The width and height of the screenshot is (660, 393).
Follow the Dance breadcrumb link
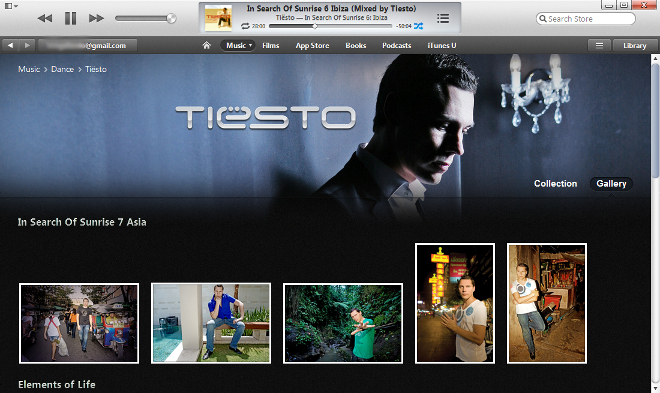click(62, 69)
